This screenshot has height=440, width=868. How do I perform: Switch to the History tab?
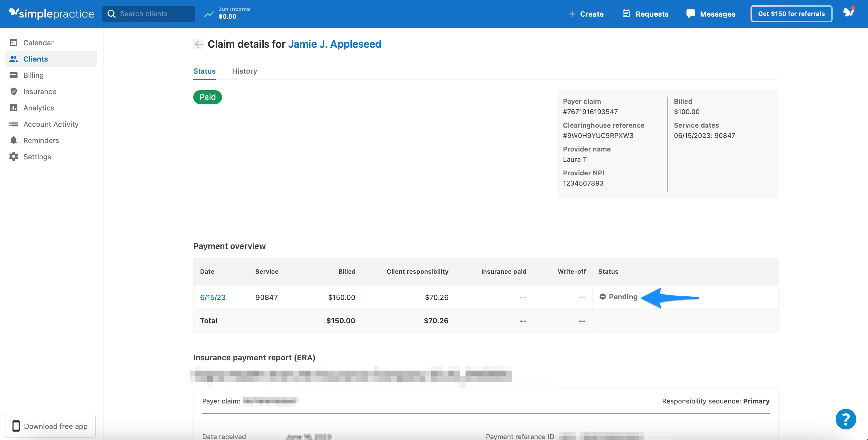(244, 71)
